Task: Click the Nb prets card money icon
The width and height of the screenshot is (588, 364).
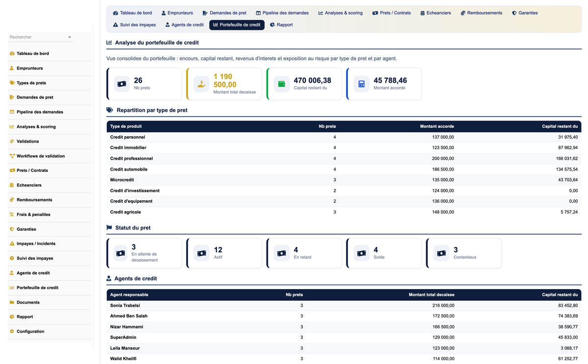Action: pyautogui.click(x=122, y=84)
